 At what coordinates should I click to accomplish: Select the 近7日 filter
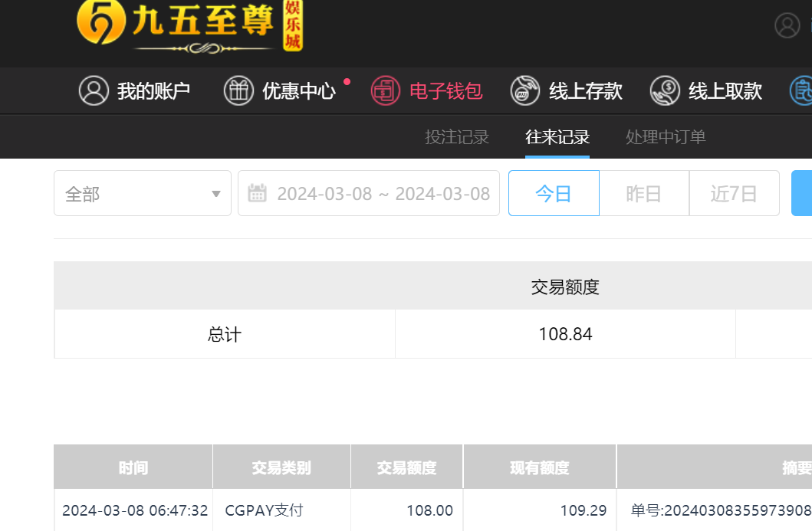click(735, 193)
